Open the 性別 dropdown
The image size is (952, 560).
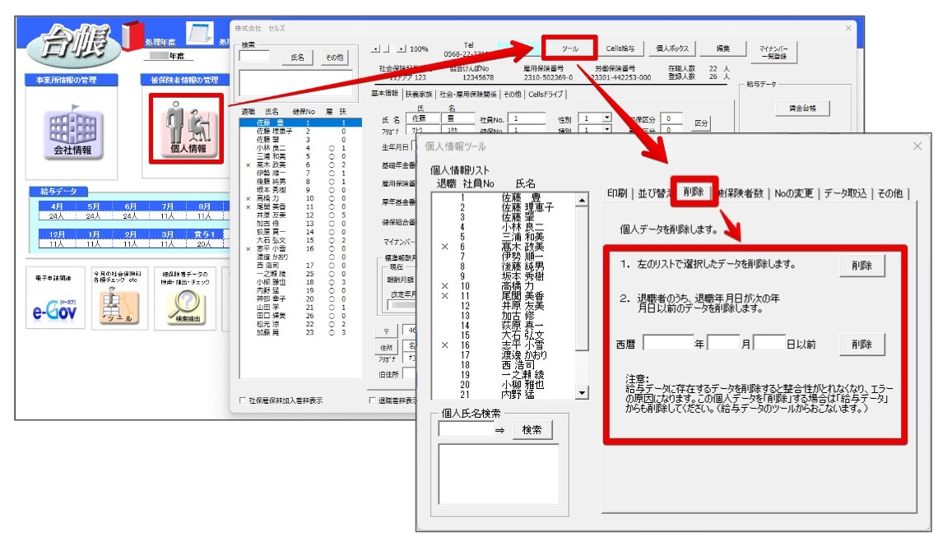(x=606, y=118)
